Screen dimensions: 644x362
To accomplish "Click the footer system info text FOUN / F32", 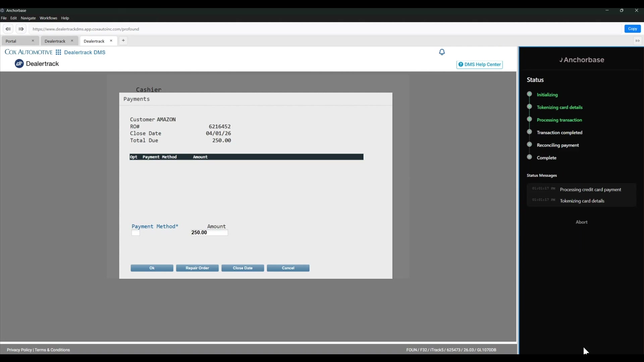I will tap(451, 350).
